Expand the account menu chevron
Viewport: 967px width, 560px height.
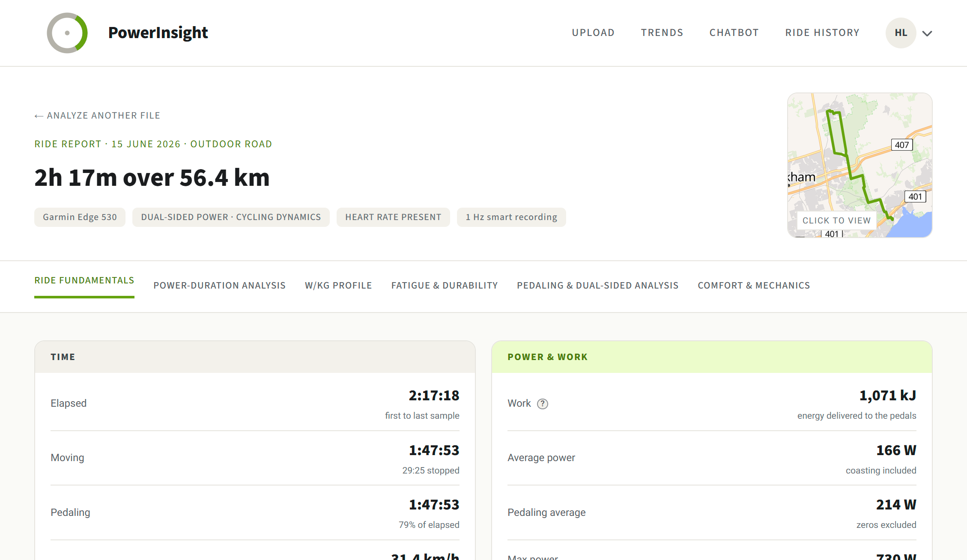[927, 33]
